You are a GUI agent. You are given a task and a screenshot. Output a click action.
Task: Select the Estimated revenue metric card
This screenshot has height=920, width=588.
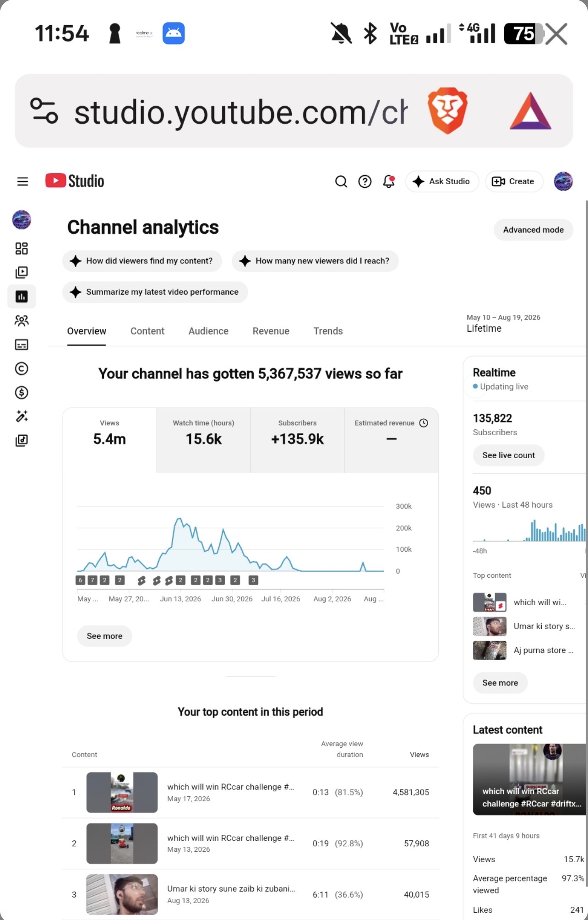[392, 440]
